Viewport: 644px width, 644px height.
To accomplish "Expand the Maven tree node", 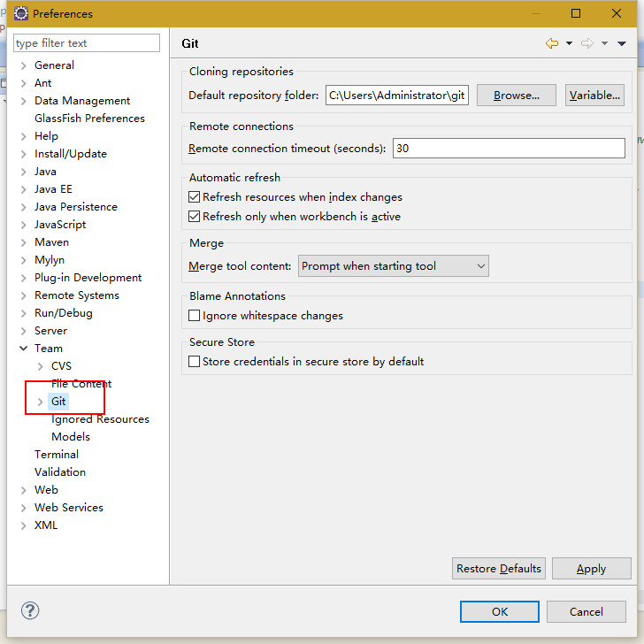I will coord(23,242).
